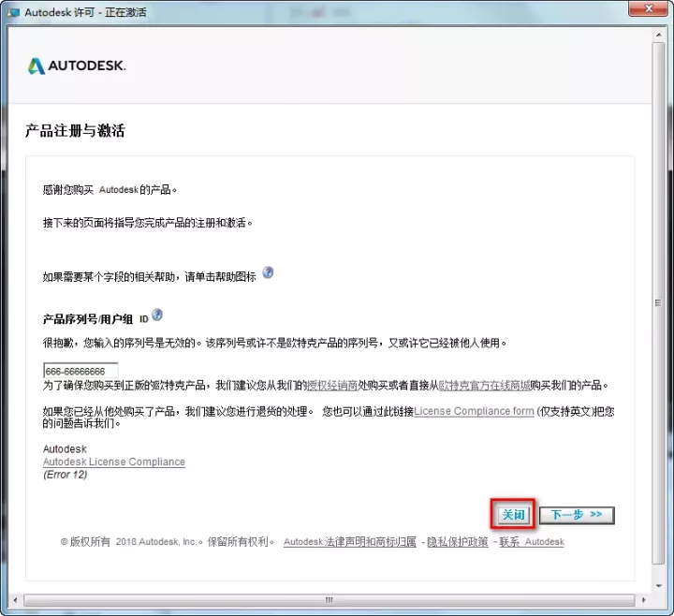
Task: Open help icon next to 产品序列号/用户组 ID
Action: tap(157, 315)
